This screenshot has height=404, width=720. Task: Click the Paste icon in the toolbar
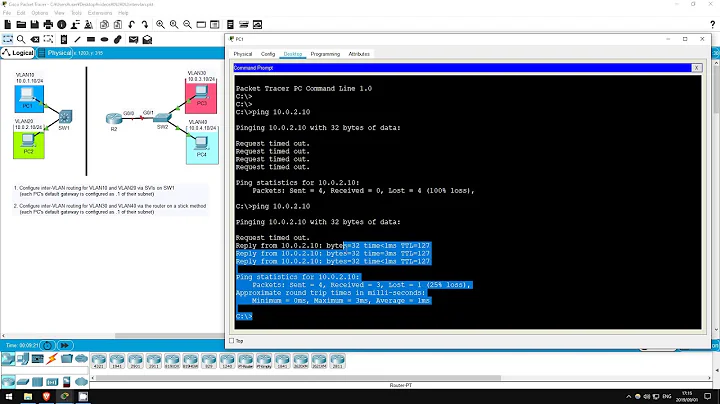(x=118, y=25)
